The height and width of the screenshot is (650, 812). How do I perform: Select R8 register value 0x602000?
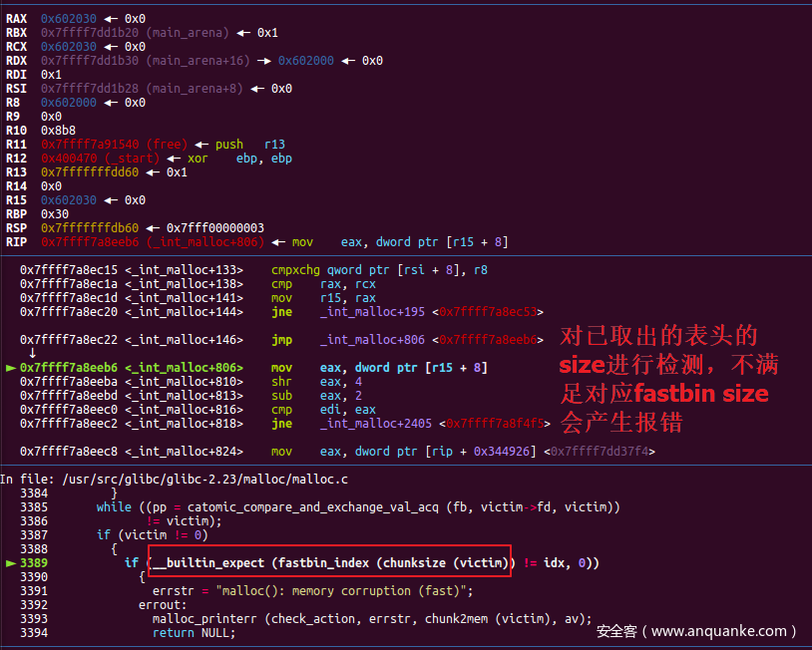coord(69,103)
